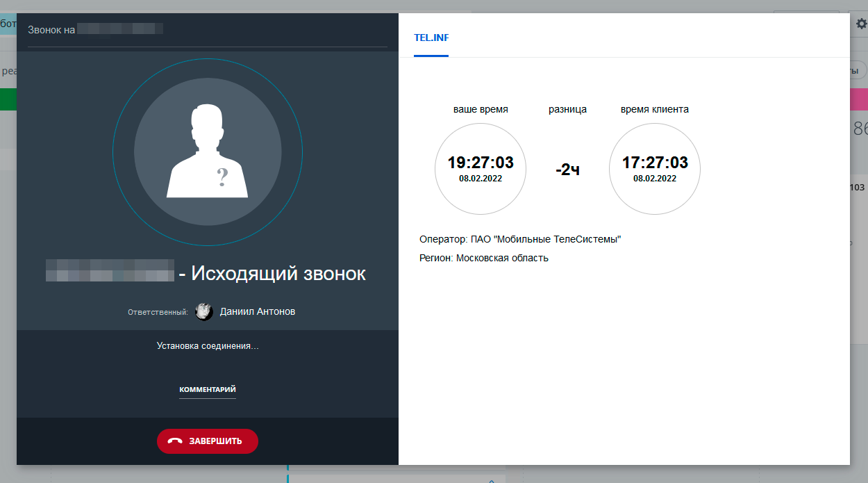Click the 'время клиента' label
The height and width of the screenshot is (483, 868).
655,109
